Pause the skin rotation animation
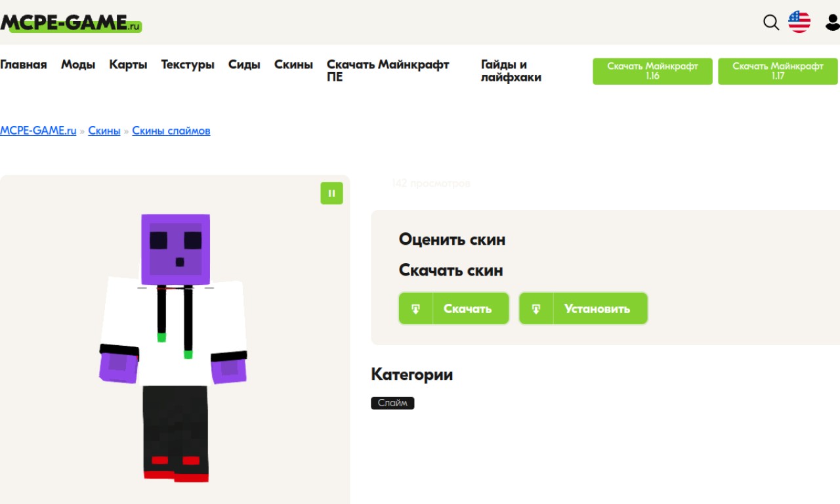 (331, 193)
